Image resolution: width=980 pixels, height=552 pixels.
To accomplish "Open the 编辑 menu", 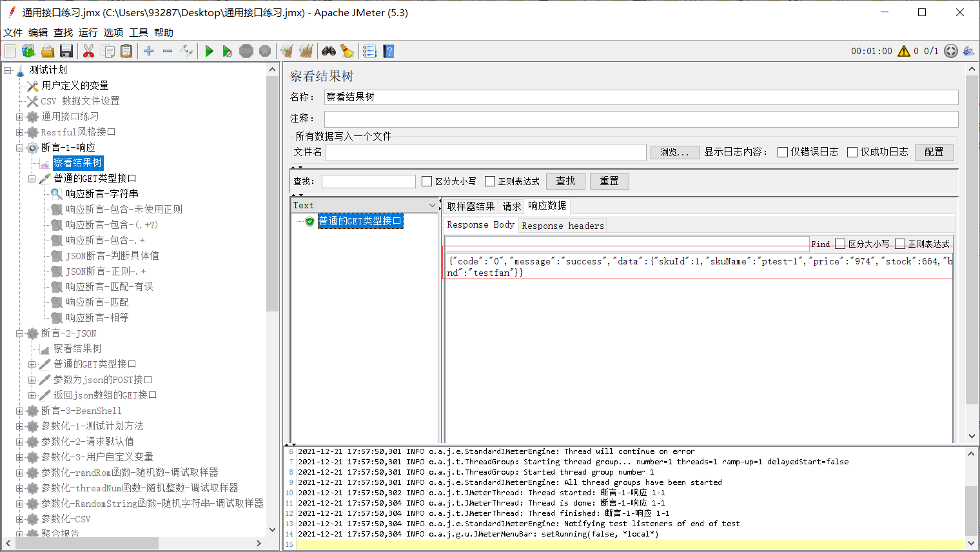I will (x=38, y=32).
